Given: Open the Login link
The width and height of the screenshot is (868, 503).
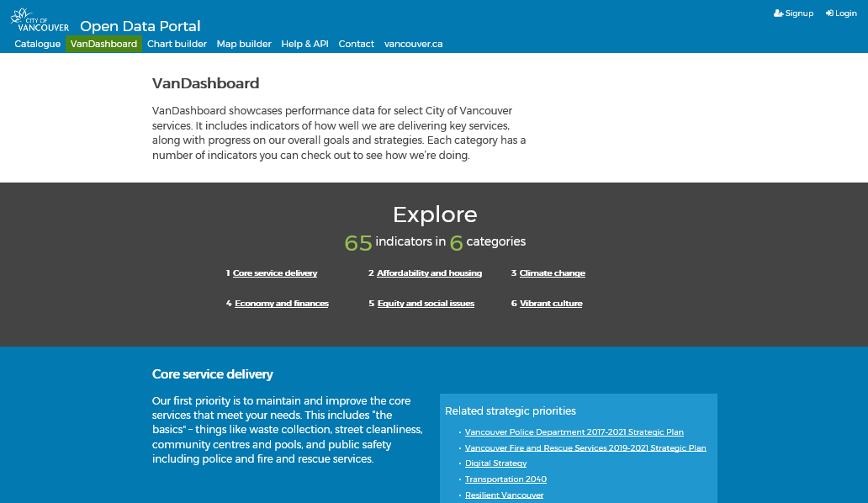Looking at the screenshot, I should pyautogui.click(x=841, y=13).
